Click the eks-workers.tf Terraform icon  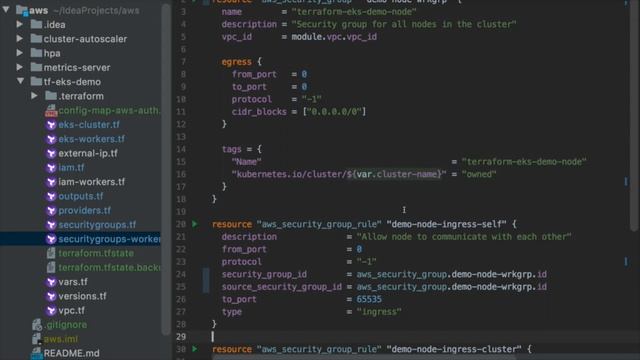(x=51, y=139)
